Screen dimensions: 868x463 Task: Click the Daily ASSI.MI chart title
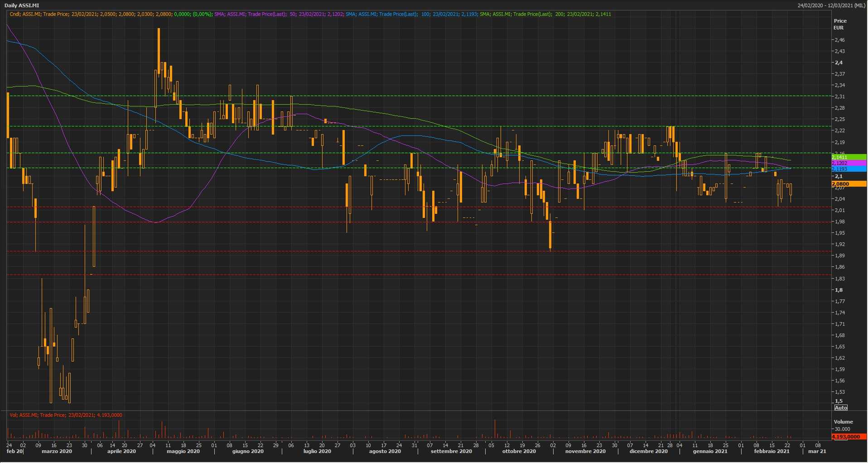pos(22,5)
